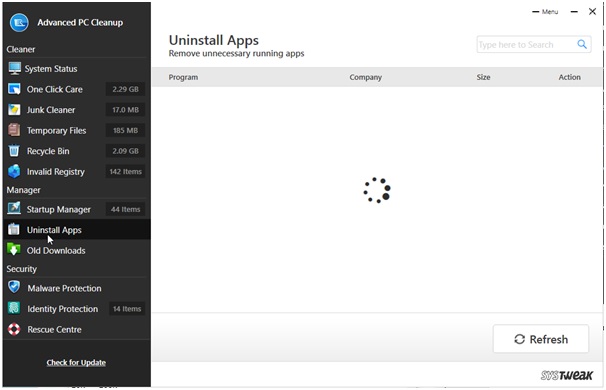Select Temporary Files in sidebar
This screenshot has height=390, width=606.
[x=56, y=131]
